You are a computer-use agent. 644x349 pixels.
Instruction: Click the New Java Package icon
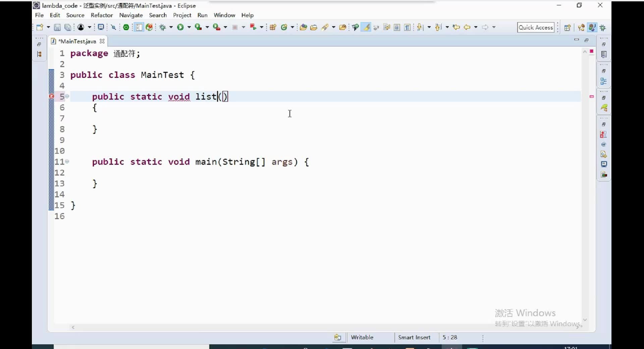point(273,27)
